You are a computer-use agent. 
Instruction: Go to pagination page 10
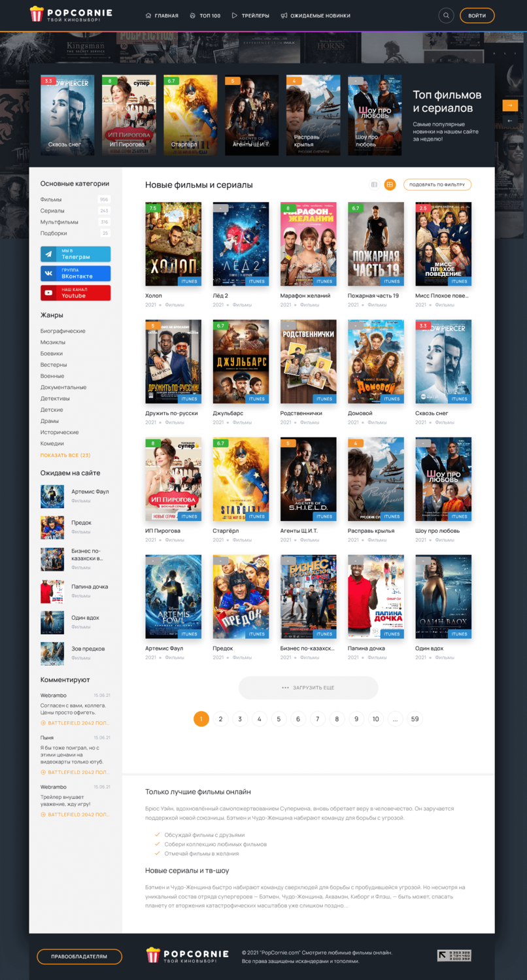click(375, 719)
